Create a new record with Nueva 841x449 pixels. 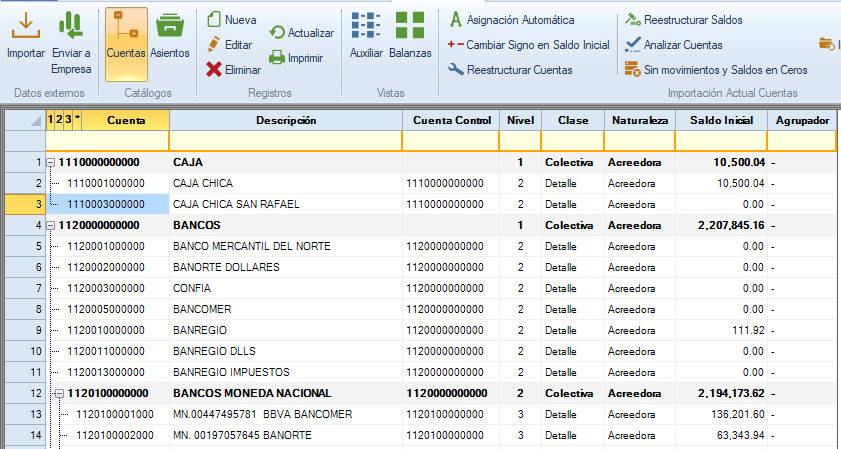click(232, 19)
